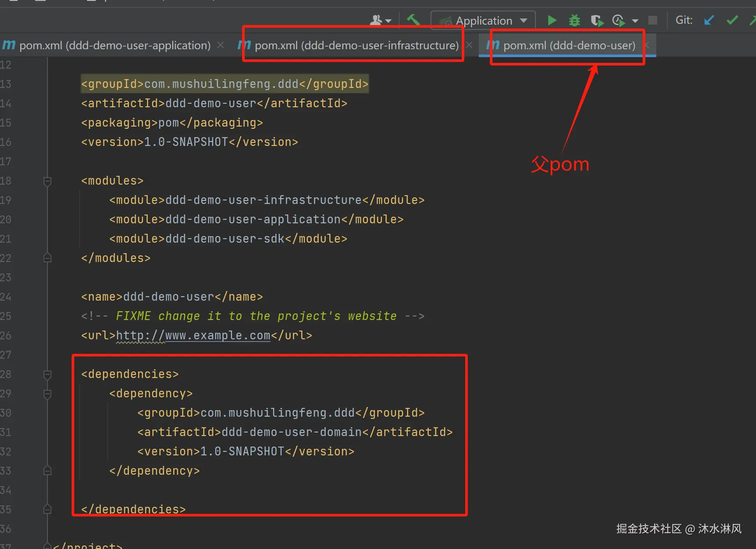This screenshot has height=549, width=756.
Task: Collapse the modules block at line 18
Action: (47, 181)
